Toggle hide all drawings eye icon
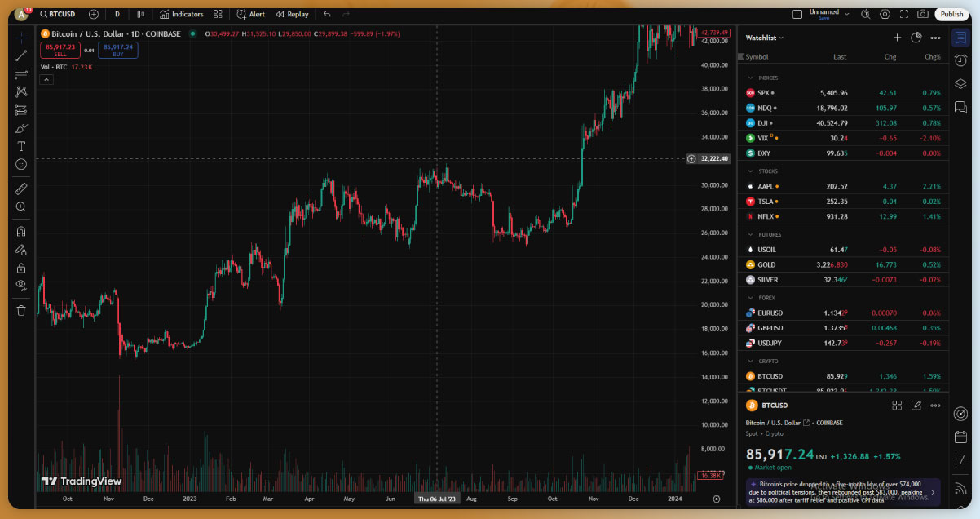Screen dimensions: 980x519 click(21, 286)
